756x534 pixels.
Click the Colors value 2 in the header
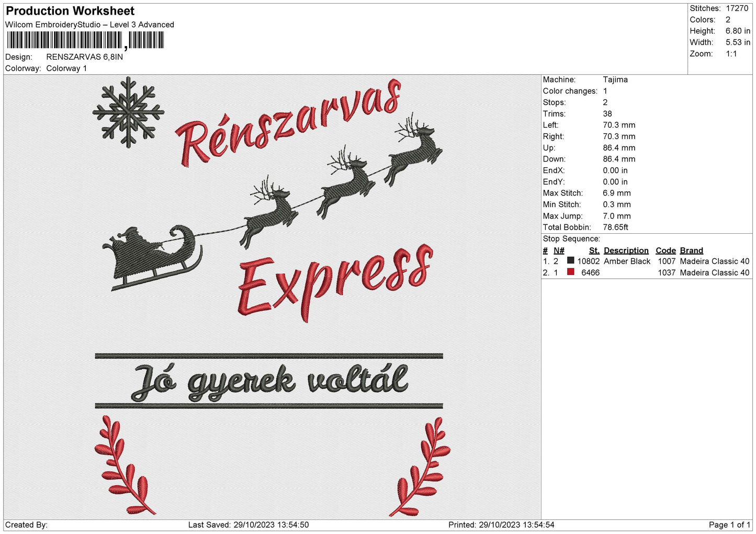728,20
